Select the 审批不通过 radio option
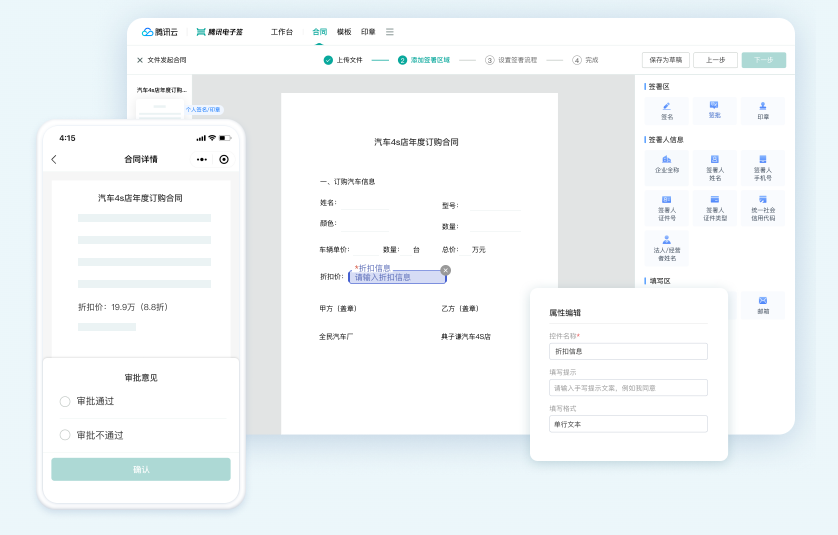Screen dimensions: 838x535 pos(65,435)
